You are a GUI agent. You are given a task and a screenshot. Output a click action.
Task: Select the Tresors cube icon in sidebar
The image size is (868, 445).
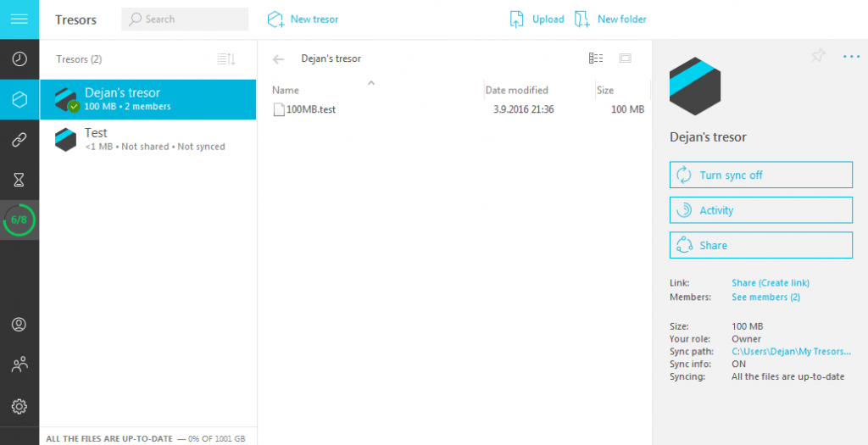(19, 99)
